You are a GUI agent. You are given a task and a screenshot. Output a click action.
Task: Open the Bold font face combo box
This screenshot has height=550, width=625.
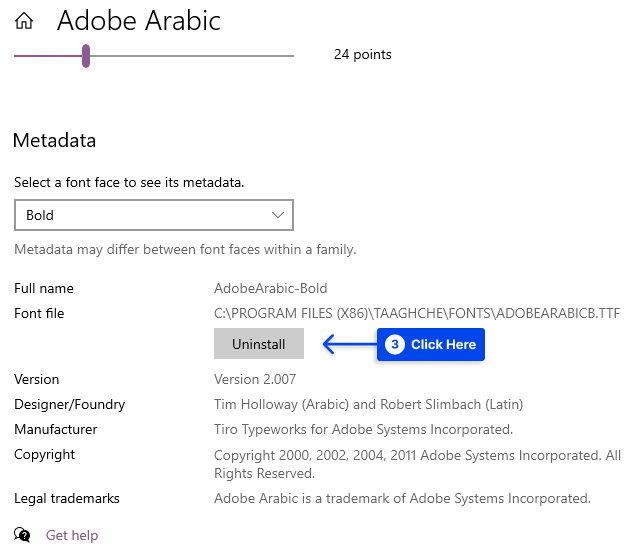[154, 215]
